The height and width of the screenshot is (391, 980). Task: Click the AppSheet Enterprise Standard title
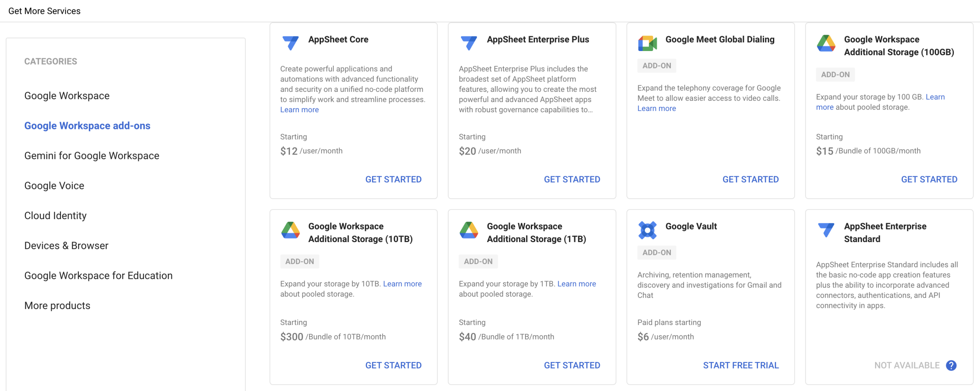(x=885, y=233)
